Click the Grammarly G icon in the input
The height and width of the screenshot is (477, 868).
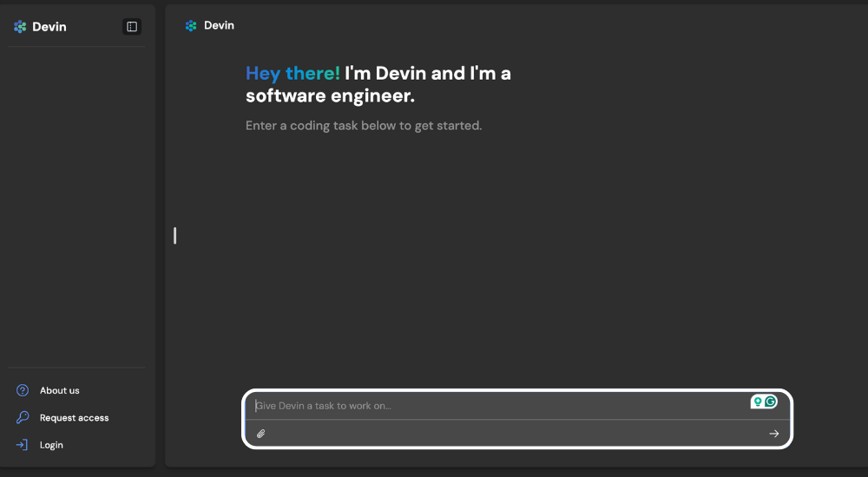770,402
